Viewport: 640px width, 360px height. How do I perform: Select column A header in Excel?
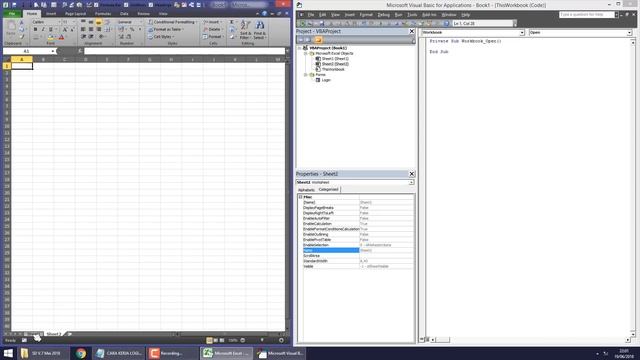coord(22,60)
